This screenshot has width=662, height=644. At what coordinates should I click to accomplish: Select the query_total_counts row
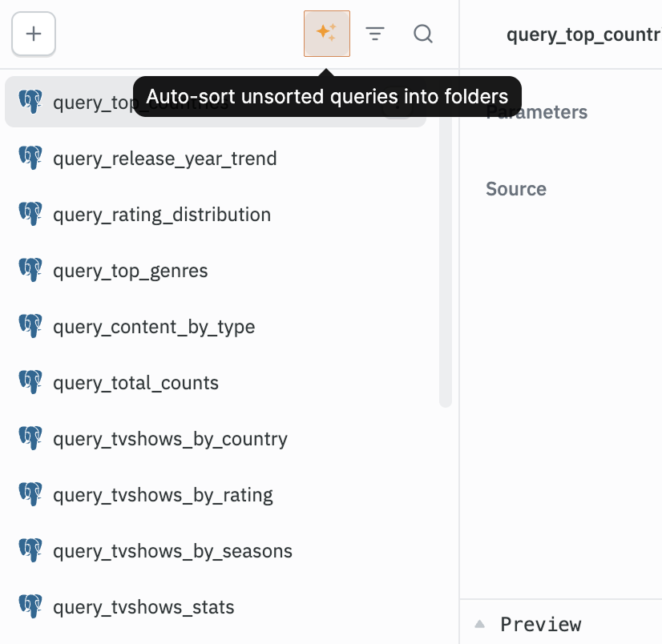point(216,383)
